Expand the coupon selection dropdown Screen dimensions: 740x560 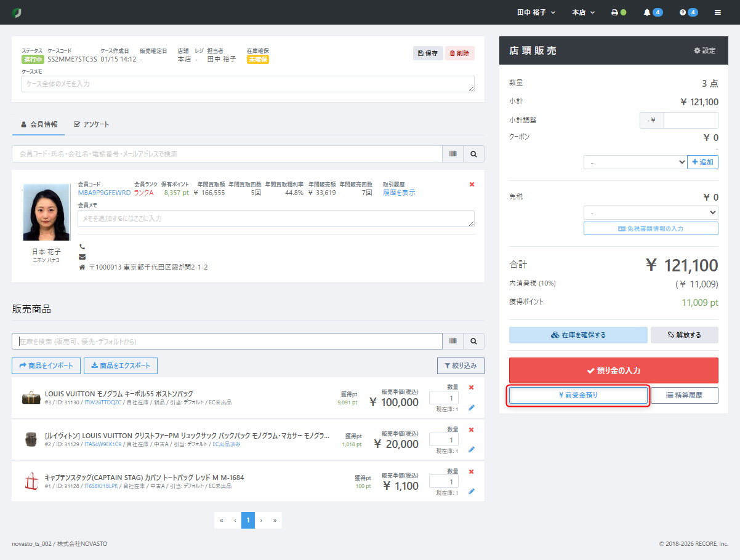click(635, 162)
